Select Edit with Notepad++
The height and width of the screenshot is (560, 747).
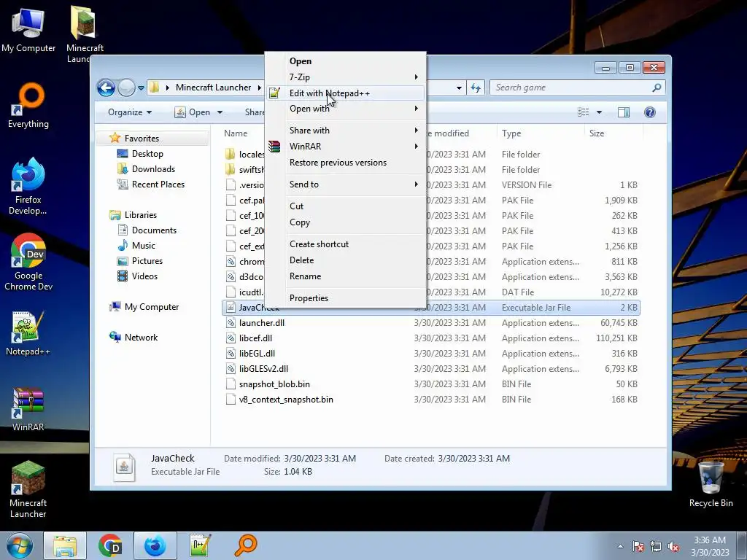(345, 93)
